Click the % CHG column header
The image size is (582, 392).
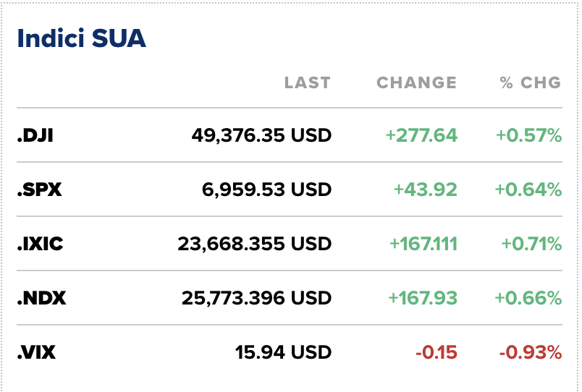tap(531, 82)
